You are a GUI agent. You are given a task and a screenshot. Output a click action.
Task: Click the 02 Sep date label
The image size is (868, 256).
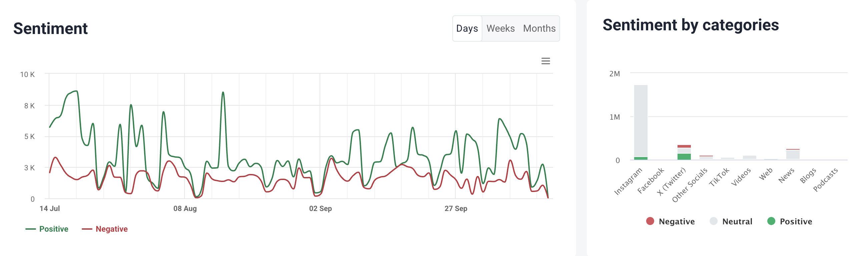point(321,209)
